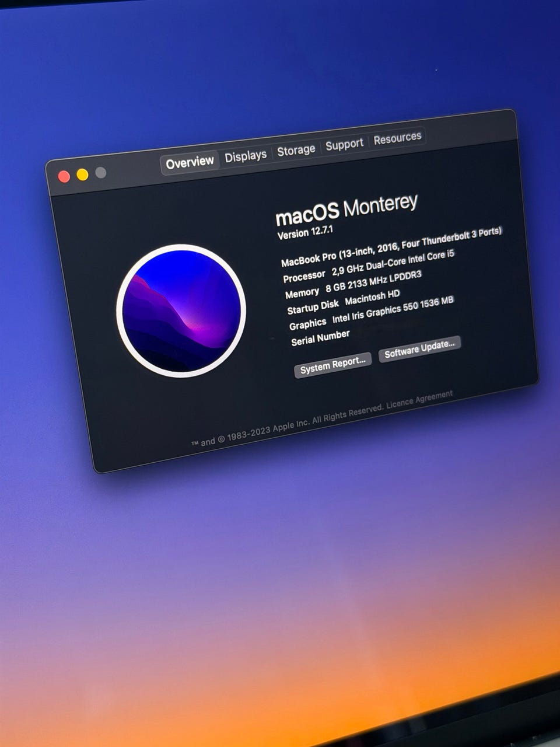This screenshot has height=747, width=560.
Task: Switch to the Support tab
Action: (344, 144)
